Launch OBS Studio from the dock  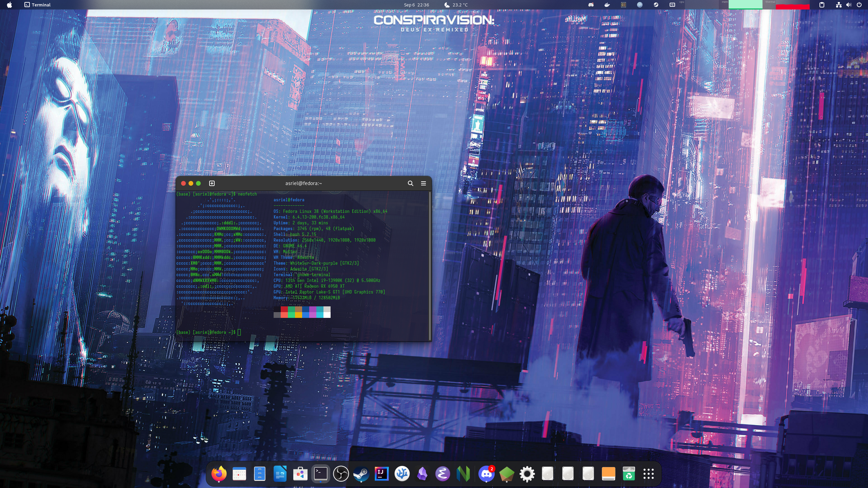(341, 473)
